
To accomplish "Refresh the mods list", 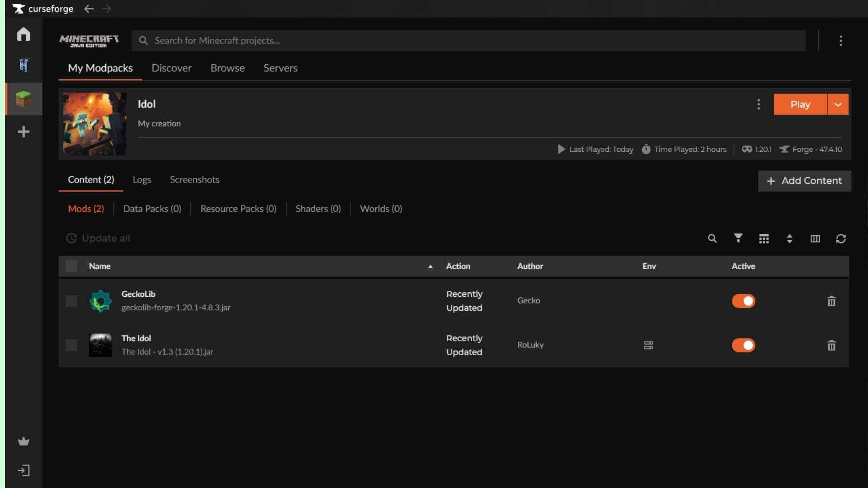I will click(841, 239).
